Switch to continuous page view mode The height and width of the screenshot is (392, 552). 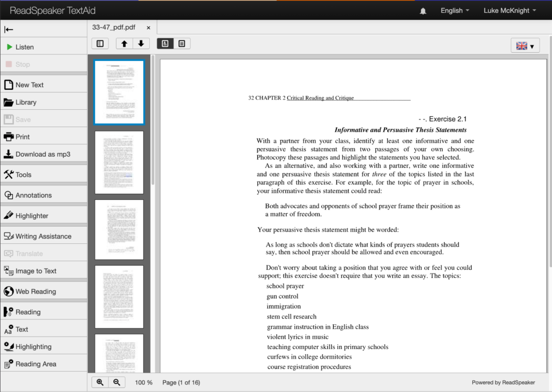click(182, 43)
